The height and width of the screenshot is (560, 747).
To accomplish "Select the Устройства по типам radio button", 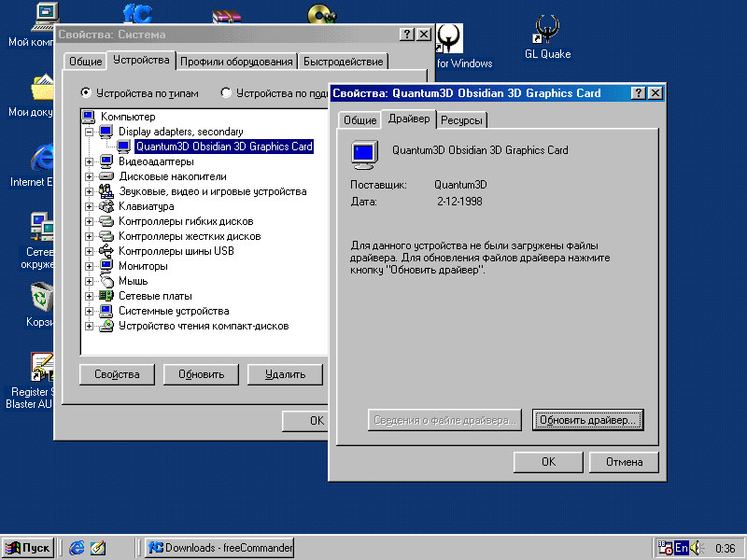I will [86, 92].
